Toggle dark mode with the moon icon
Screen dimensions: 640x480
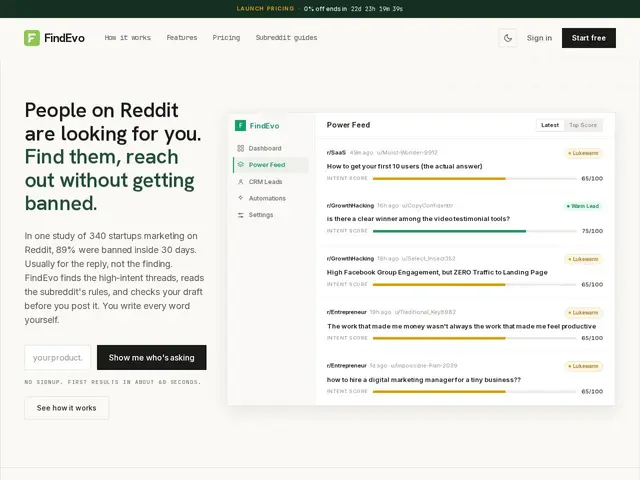(508, 38)
